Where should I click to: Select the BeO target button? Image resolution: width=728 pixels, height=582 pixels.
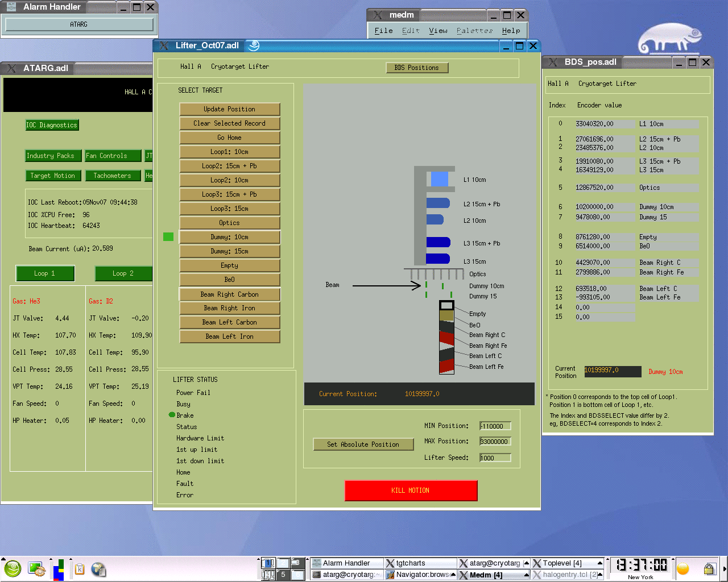tap(230, 280)
